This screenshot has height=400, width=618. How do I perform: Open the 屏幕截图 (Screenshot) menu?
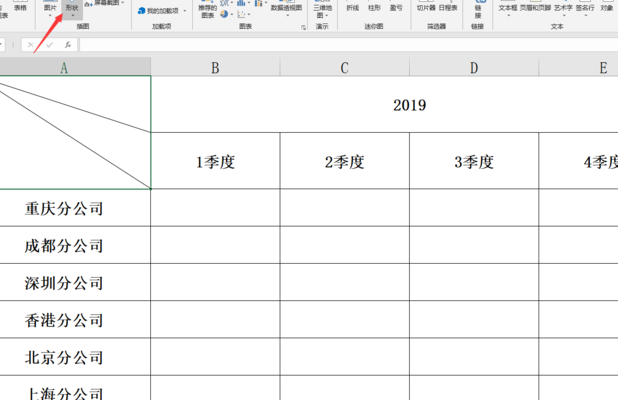(104, 3)
